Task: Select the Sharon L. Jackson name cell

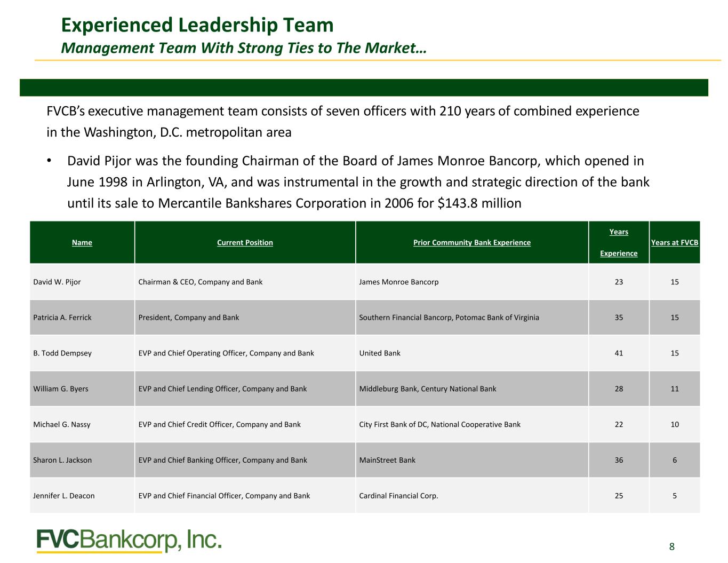Action: coord(82,460)
